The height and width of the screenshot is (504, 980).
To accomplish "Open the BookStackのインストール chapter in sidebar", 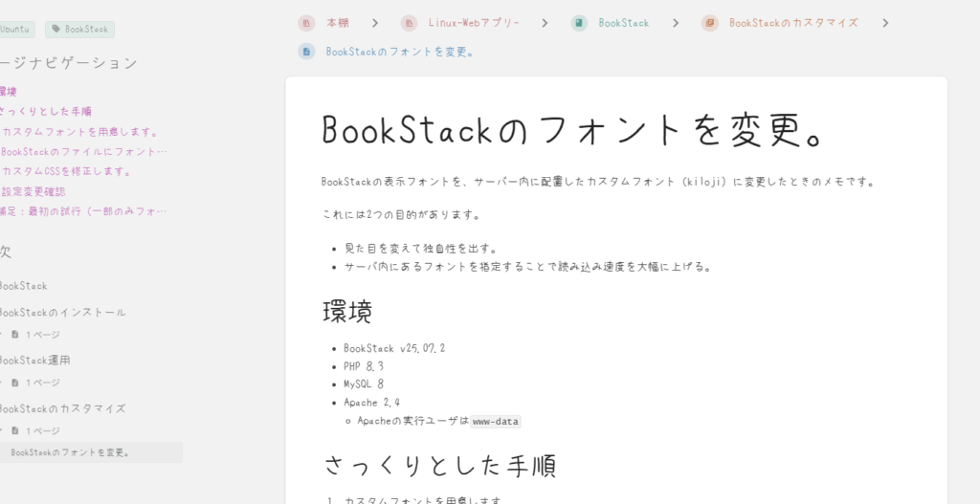I will pos(62,313).
